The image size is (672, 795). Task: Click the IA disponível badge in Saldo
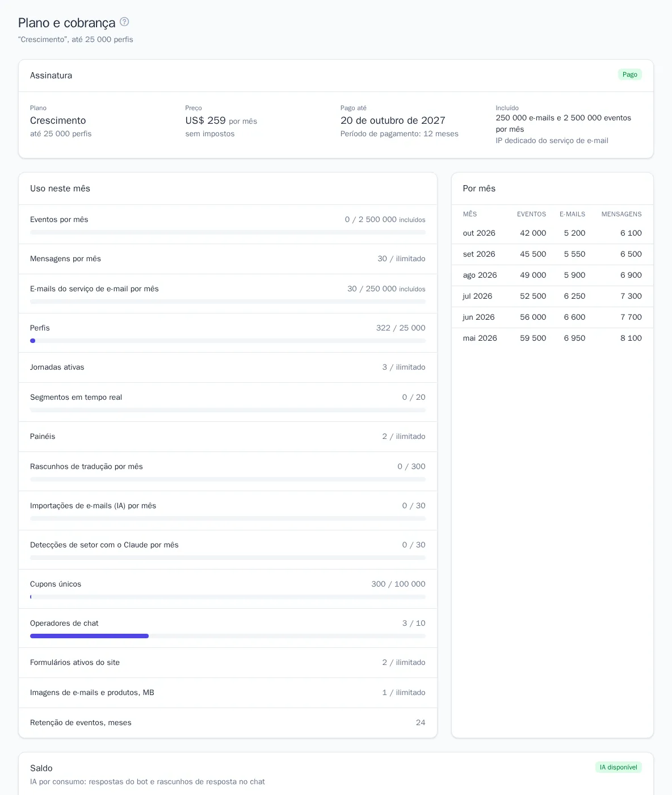point(619,767)
